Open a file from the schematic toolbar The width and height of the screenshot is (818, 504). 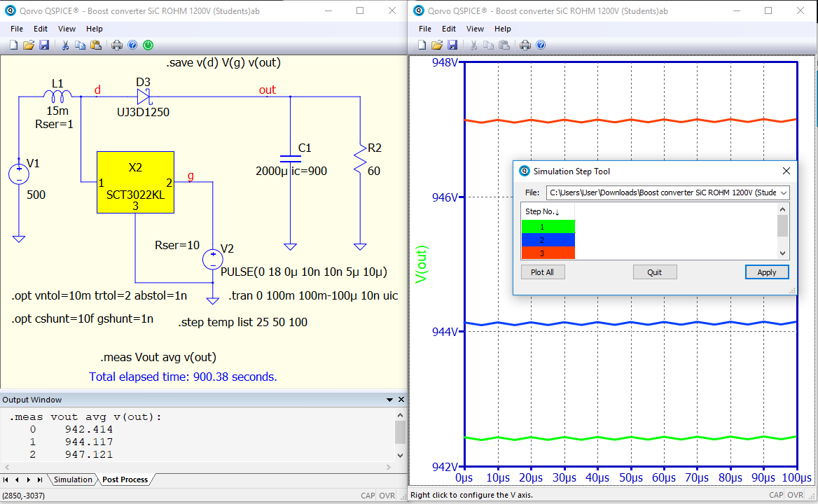(29, 45)
